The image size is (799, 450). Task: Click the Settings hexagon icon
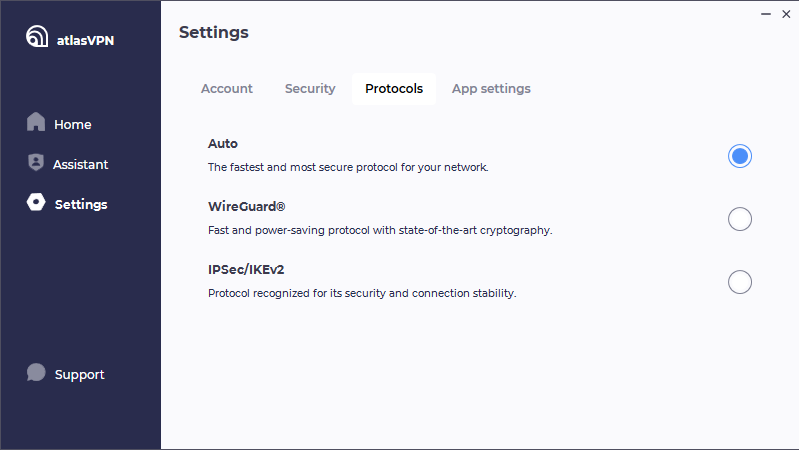point(36,202)
